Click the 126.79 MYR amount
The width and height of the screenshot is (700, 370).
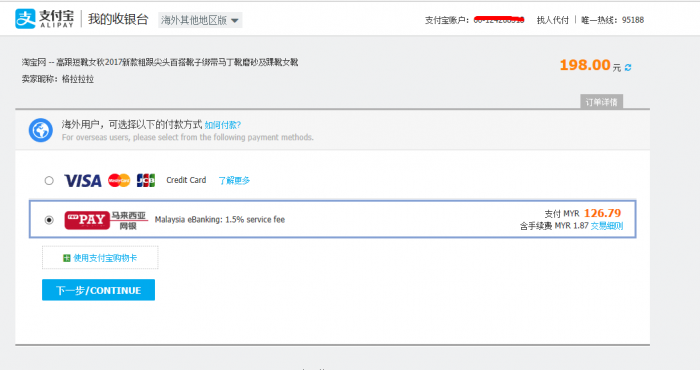[602, 213]
